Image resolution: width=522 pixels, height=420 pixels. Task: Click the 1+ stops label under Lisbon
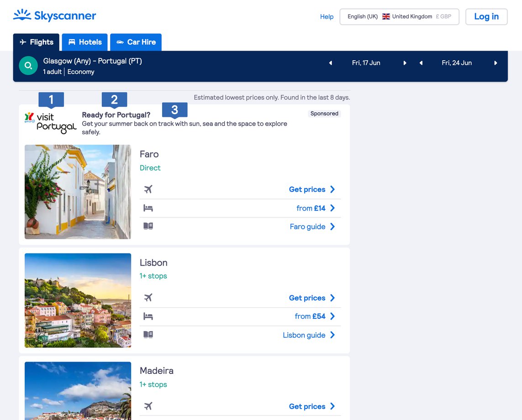pyautogui.click(x=153, y=276)
